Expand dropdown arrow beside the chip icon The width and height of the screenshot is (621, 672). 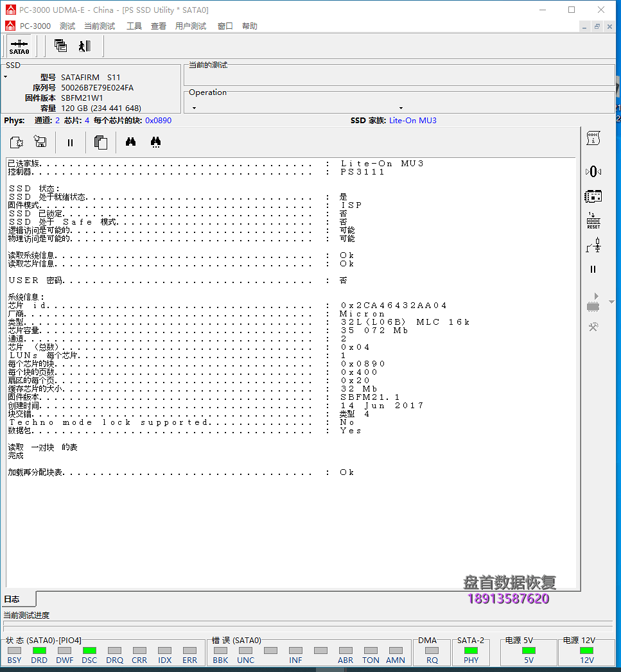coord(611,302)
